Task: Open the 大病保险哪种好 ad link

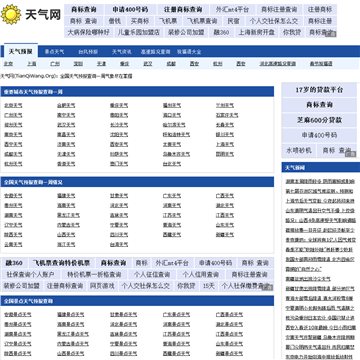Action: coord(88,32)
